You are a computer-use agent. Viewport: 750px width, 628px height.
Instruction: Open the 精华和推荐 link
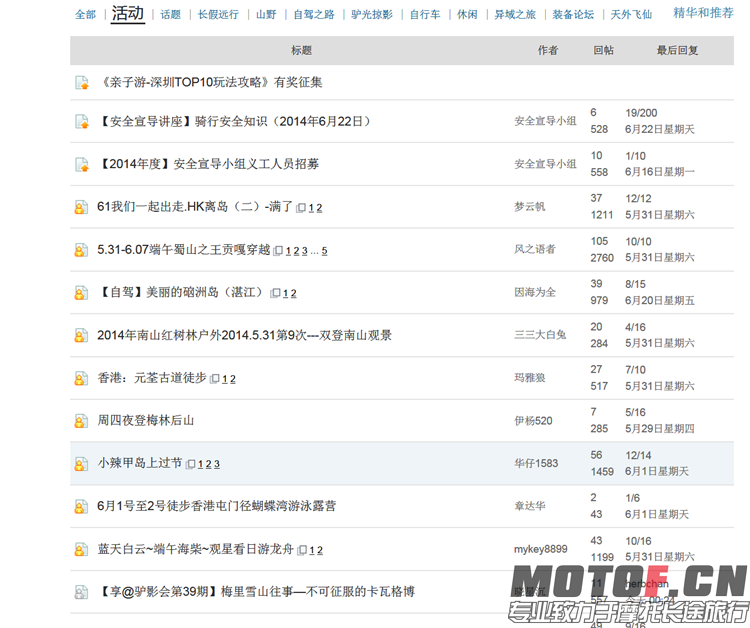pyautogui.click(x=703, y=13)
